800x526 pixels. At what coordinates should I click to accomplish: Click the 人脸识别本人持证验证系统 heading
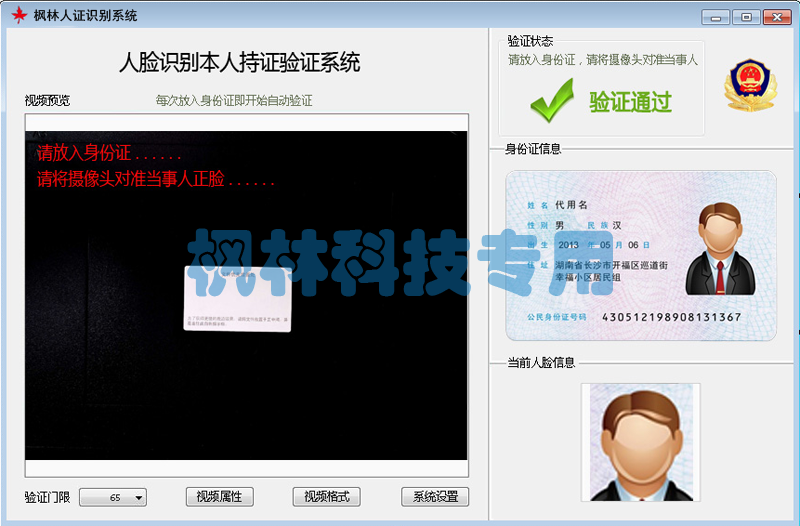coord(240,63)
